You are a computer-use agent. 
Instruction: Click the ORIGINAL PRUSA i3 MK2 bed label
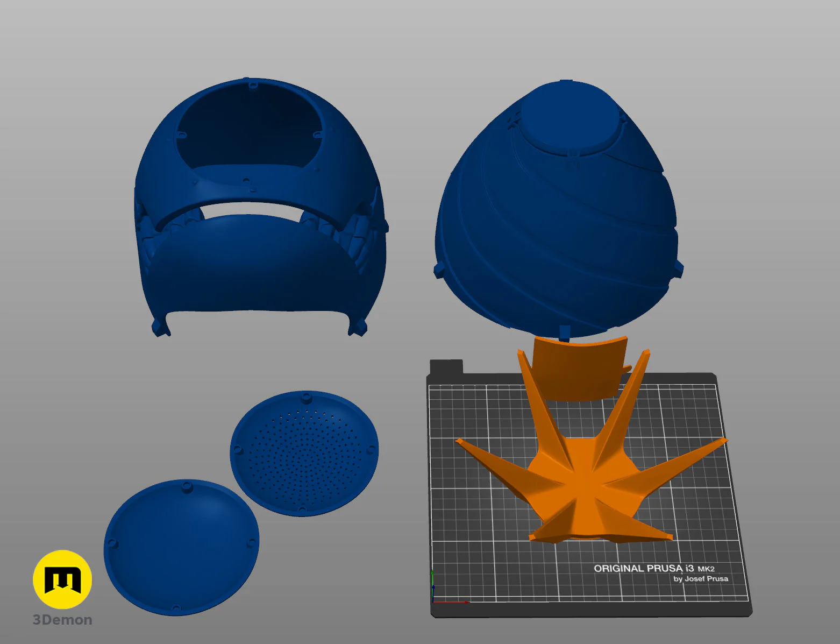[x=654, y=568]
